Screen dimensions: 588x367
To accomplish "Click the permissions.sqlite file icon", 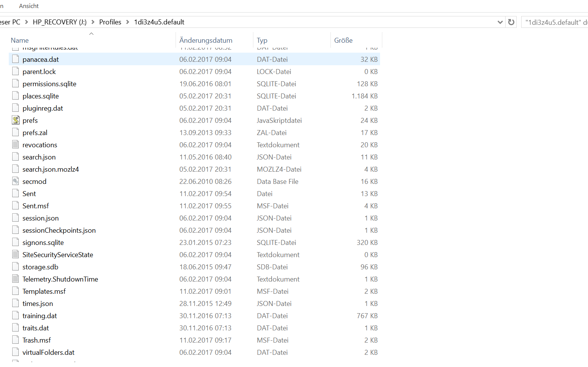I will pos(15,84).
